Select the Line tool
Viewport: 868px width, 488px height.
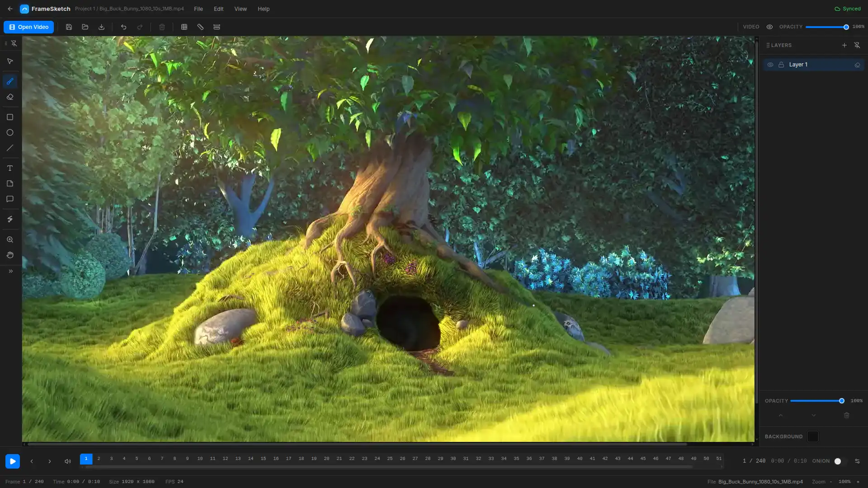point(10,148)
